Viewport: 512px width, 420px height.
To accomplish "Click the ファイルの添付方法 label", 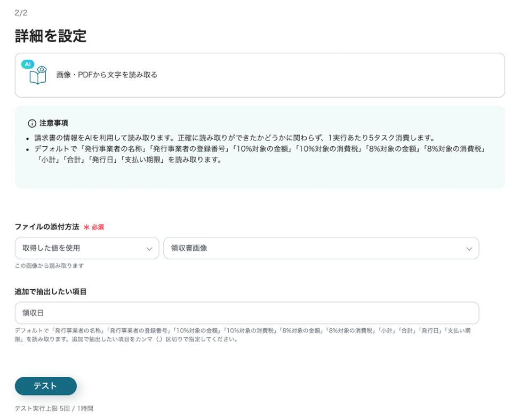I will pos(47,227).
